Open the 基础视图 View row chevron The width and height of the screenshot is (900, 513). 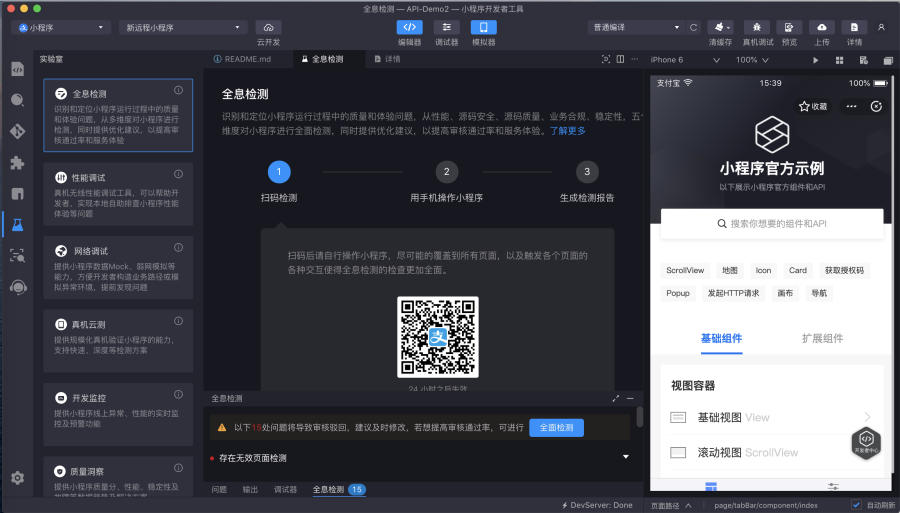click(867, 417)
